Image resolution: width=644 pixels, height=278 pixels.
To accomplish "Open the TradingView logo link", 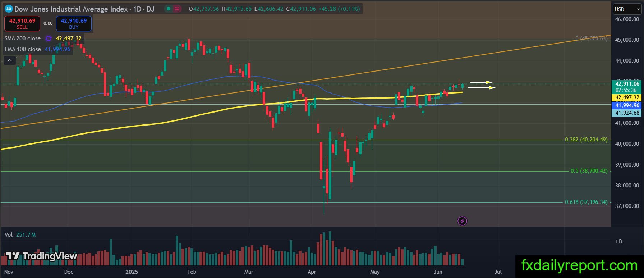I will click(42, 256).
